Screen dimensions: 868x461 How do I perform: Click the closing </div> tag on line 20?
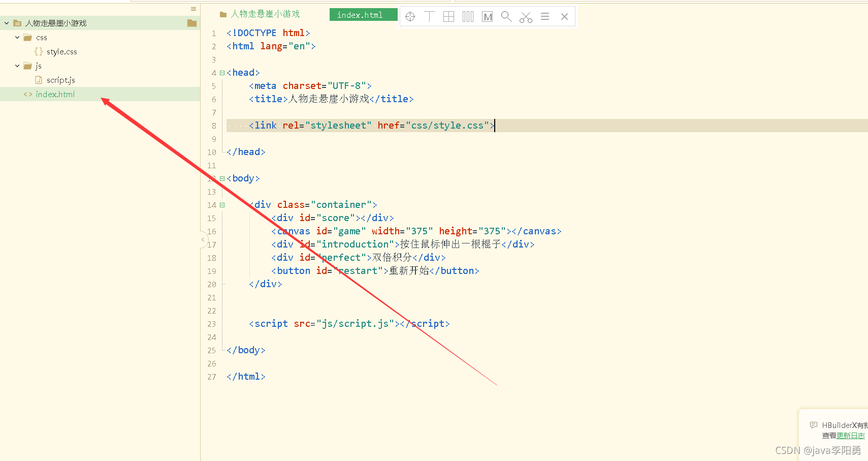266,284
